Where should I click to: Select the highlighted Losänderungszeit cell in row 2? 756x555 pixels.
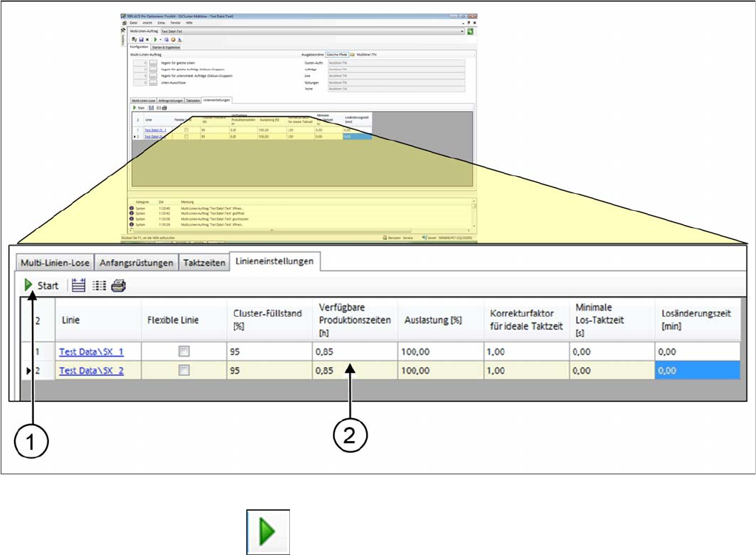[x=696, y=370]
